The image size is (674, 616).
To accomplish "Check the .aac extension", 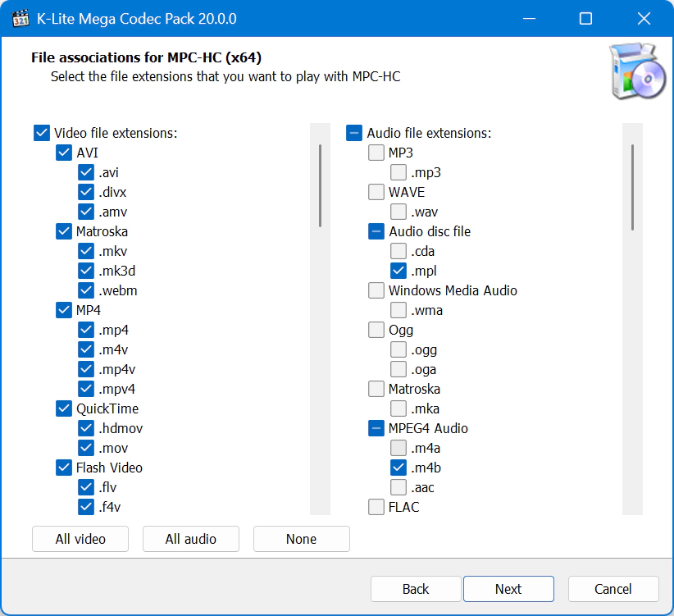I will [398, 487].
